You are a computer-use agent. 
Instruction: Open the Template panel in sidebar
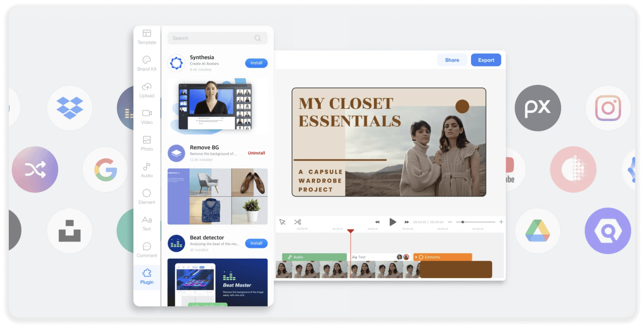(x=146, y=37)
